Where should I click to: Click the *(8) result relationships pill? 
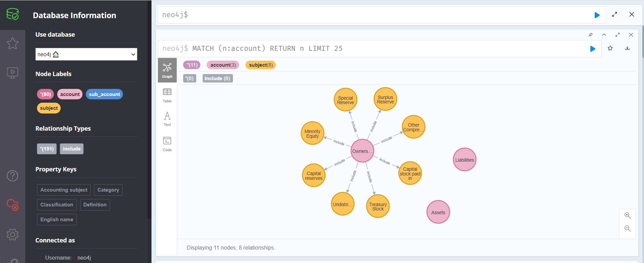click(190, 78)
